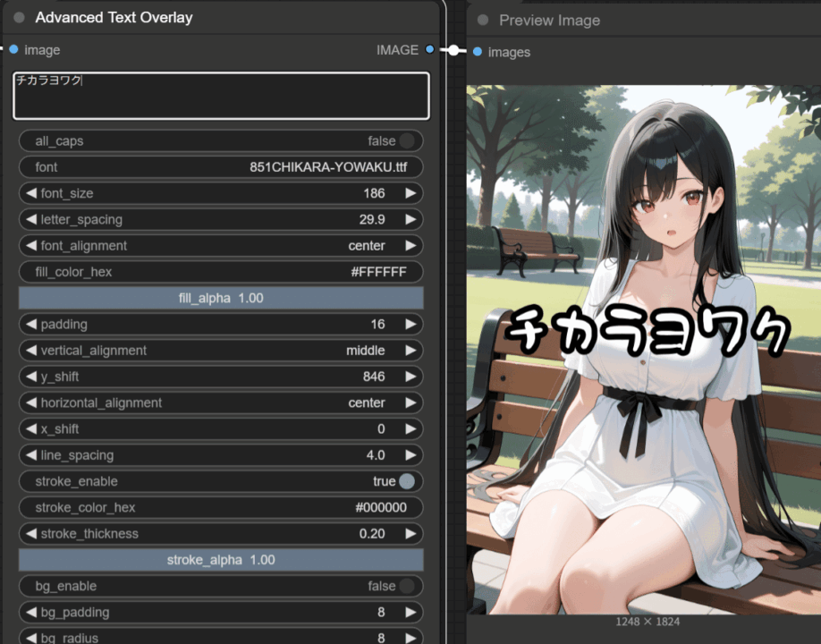Screen dimensions: 821x644
Task: Increase font_size with right arrow
Action: click(x=411, y=193)
